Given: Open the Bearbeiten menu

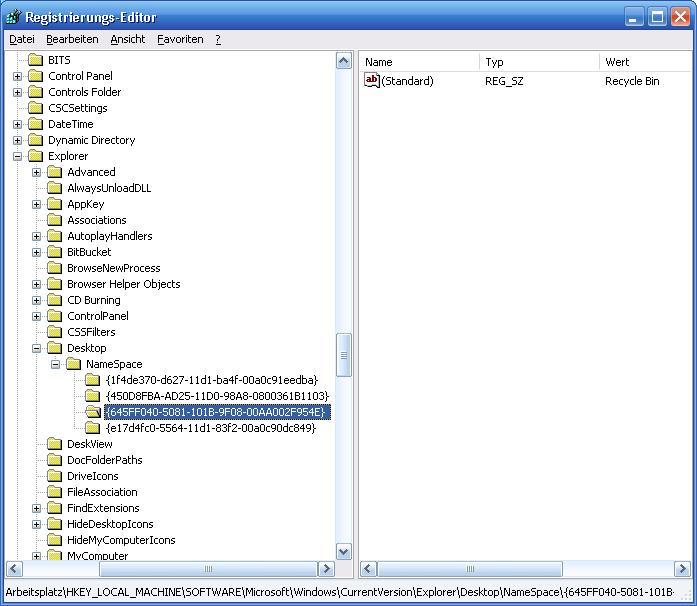Looking at the screenshot, I should point(72,39).
